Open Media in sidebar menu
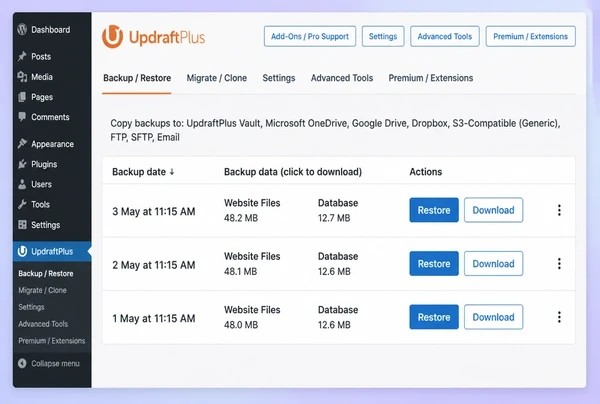This screenshot has width=600, height=404. [x=42, y=77]
